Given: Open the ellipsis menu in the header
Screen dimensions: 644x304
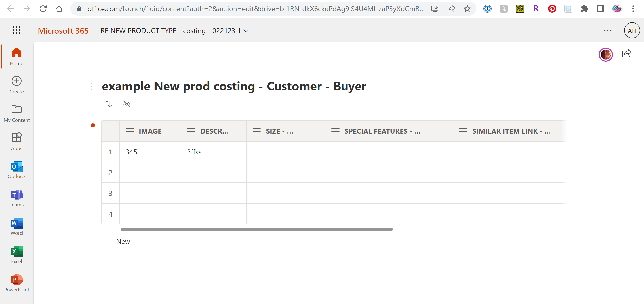Looking at the screenshot, I should [x=608, y=31].
